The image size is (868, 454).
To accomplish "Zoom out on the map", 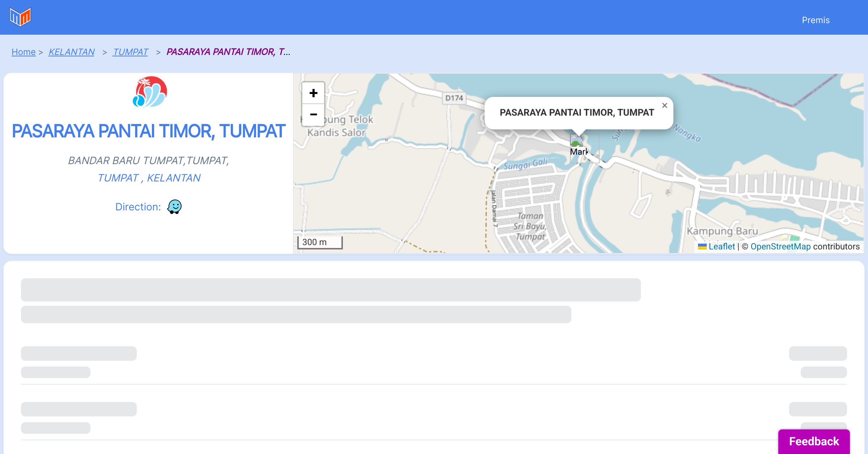I will coord(313,115).
